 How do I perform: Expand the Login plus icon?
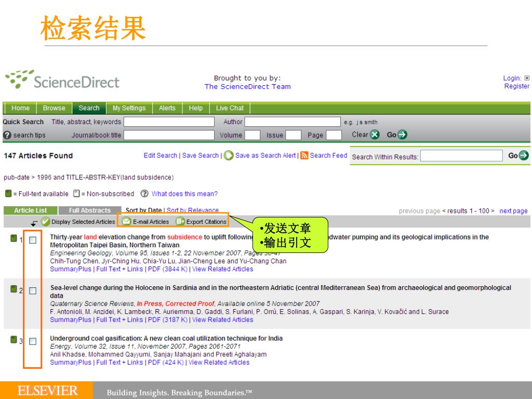pyautogui.click(x=527, y=78)
